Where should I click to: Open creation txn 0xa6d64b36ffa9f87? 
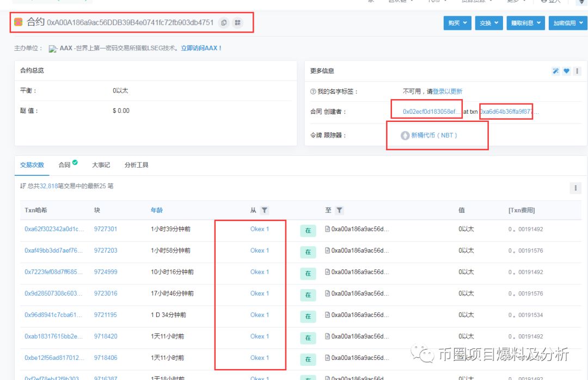[x=509, y=112]
